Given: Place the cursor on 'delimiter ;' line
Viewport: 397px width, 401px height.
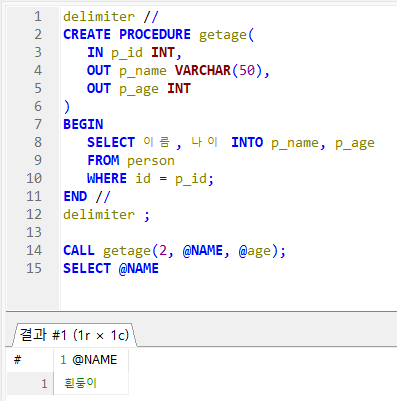Looking at the screenshot, I should 107,215.
